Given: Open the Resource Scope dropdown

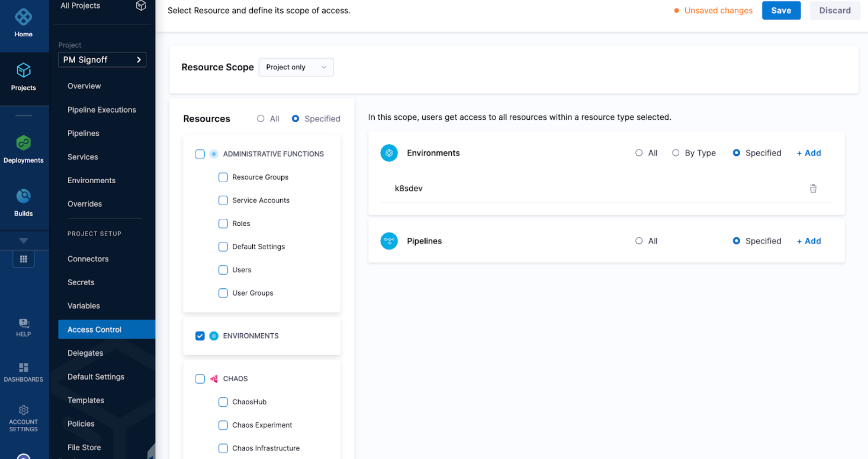Looking at the screenshot, I should [296, 67].
